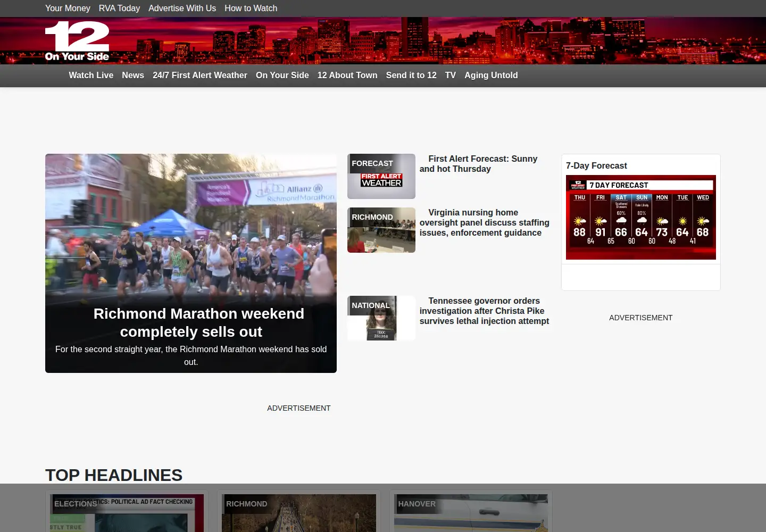
Task: Click the TOP HEADLINES heading
Action: pos(114,475)
